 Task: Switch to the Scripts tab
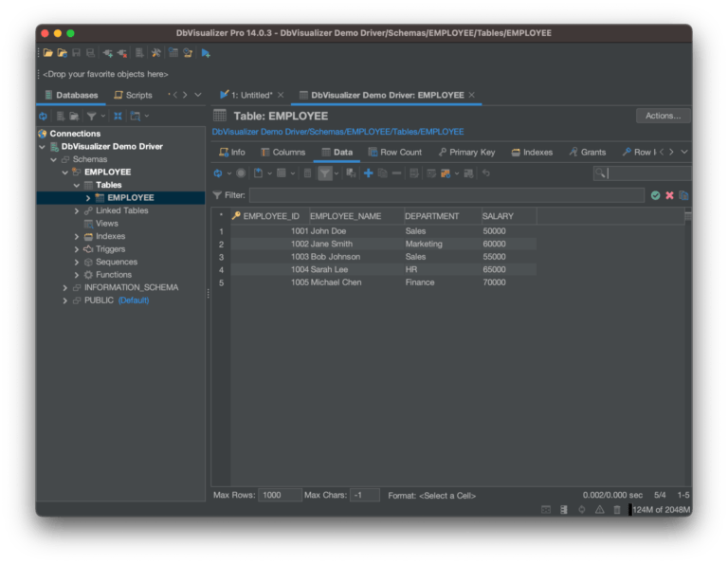pos(134,95)
